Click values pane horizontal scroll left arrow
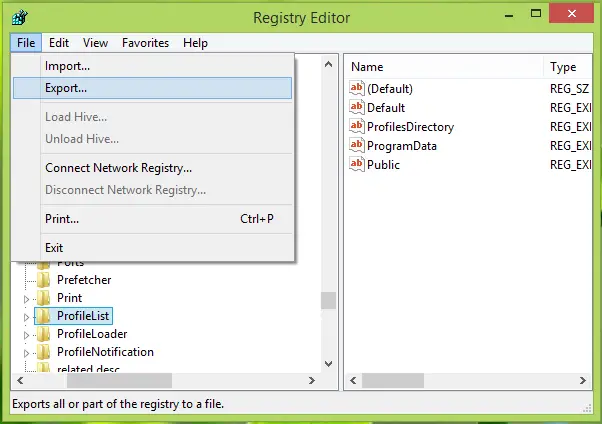This screenshot has width=602, height=424. coord(353,380)
